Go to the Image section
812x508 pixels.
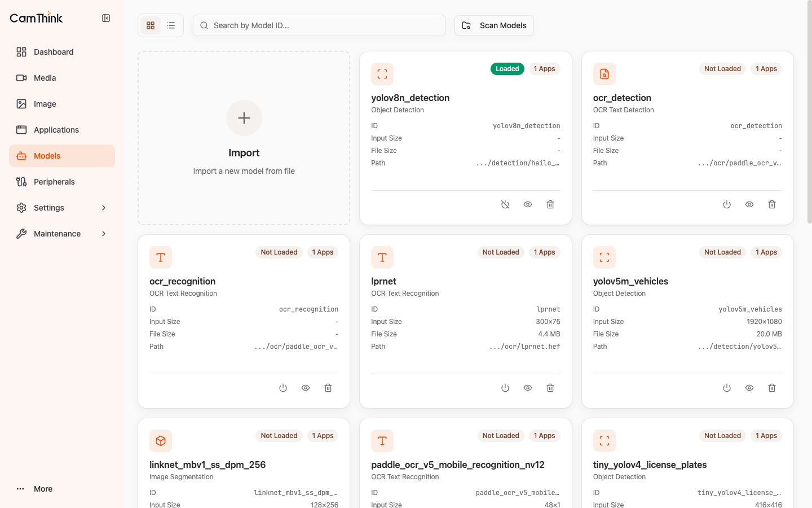point(62,104)
